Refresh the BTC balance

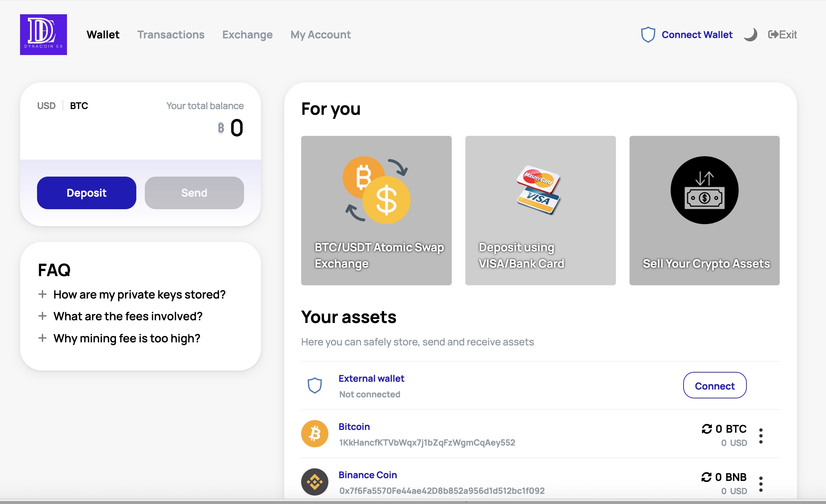pos(707,429)
